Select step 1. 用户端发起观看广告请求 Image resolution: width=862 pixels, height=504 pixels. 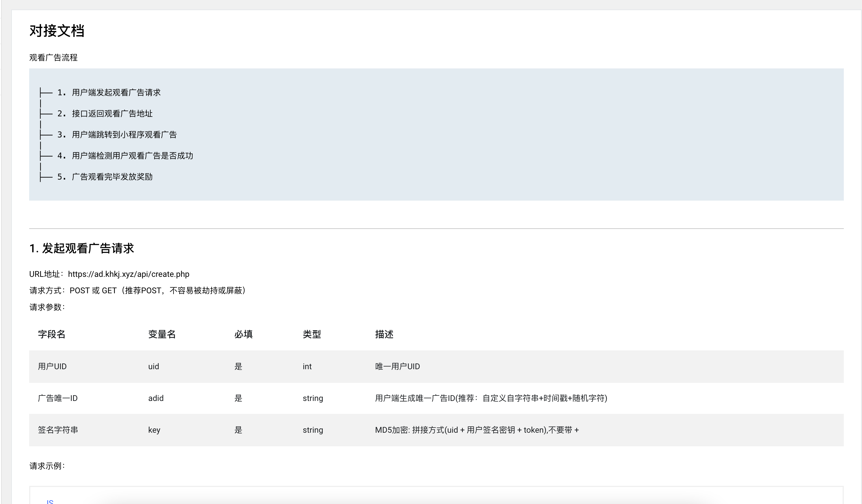(x=109, y=92)
